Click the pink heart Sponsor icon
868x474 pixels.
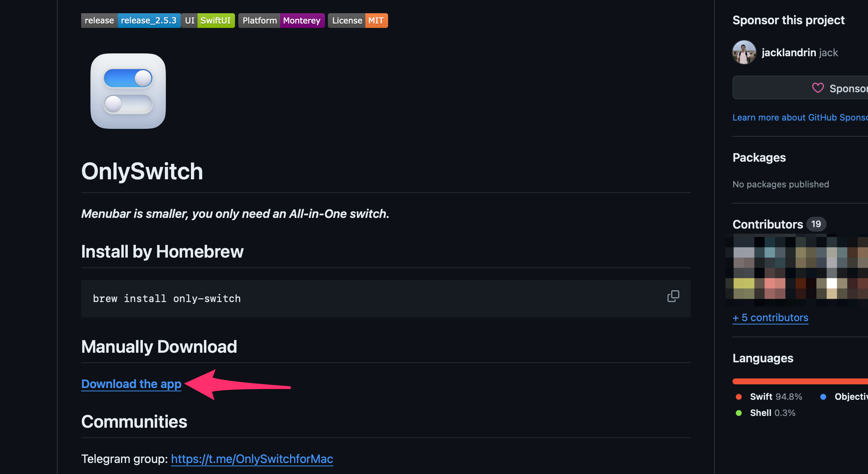point(818,88)
